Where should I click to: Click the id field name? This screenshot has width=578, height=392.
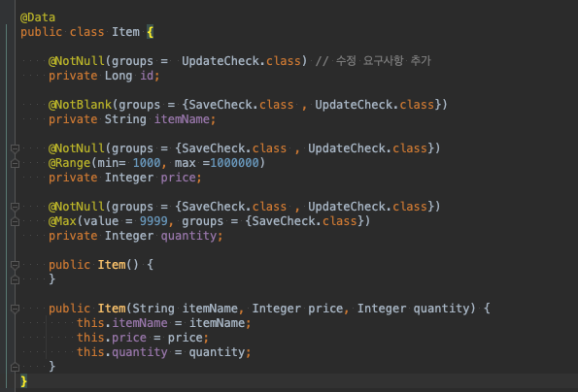[x=147, y=76]
